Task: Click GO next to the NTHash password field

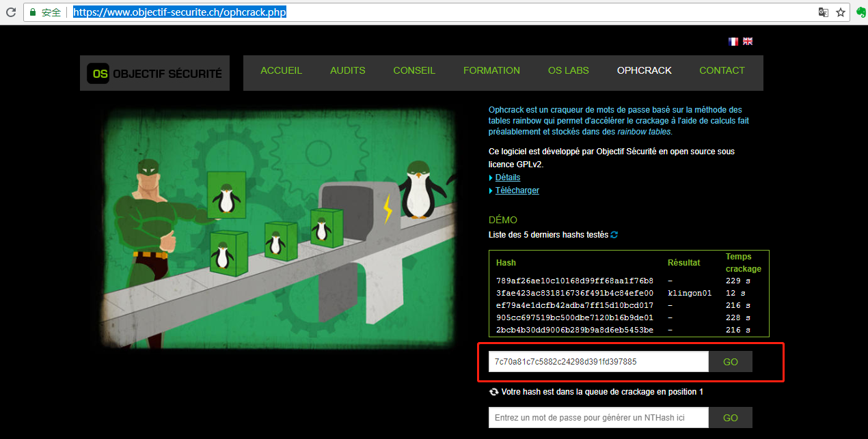Action: point(731,417)
